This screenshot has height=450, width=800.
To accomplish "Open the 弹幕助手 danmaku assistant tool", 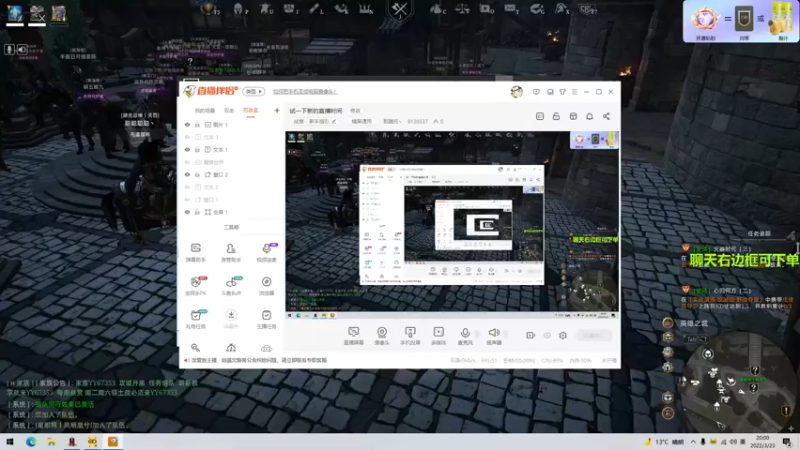I will point(195,252).
